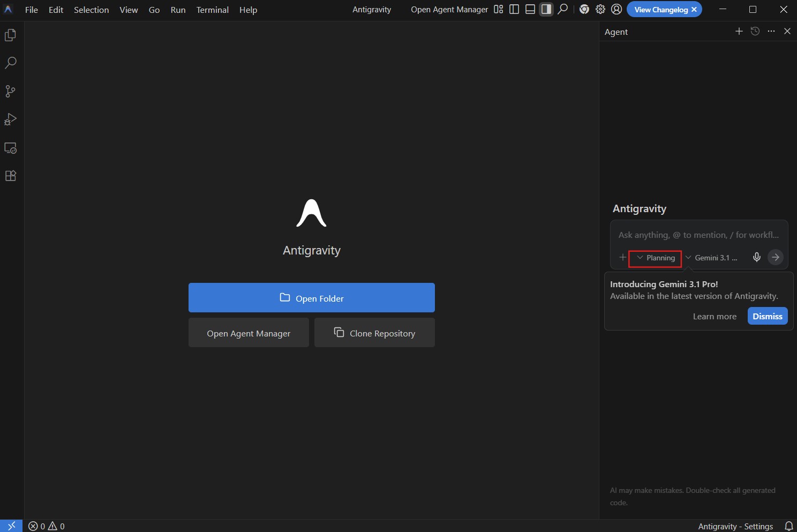Open agent conversation history icon

tap(755, 31)
